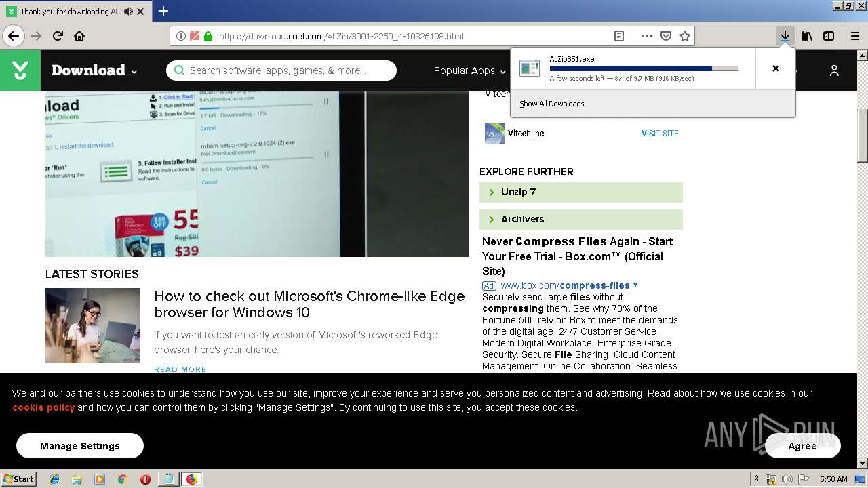Expand the Unzip 7 item
Viewport: 868px width, 488px height.
[581, 192]
